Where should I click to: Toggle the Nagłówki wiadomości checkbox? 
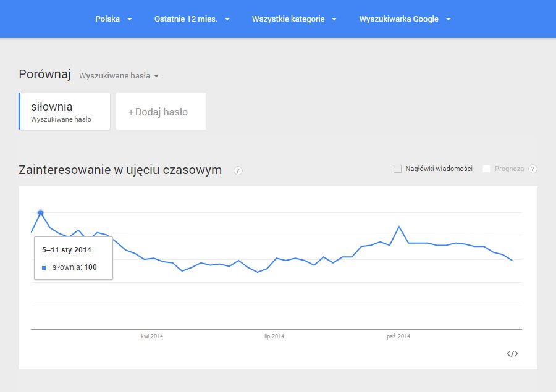point(397,169)
